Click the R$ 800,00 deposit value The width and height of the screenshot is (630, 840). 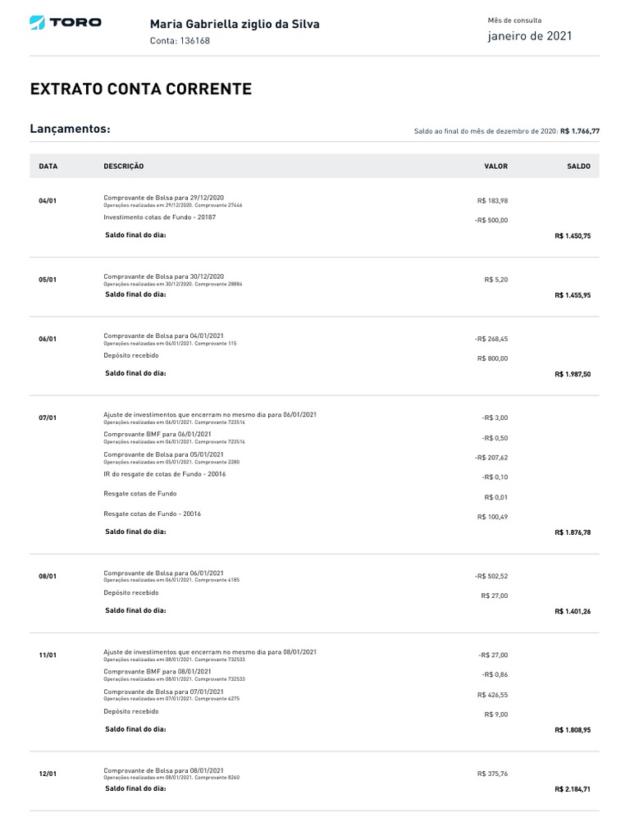point(492,358)
